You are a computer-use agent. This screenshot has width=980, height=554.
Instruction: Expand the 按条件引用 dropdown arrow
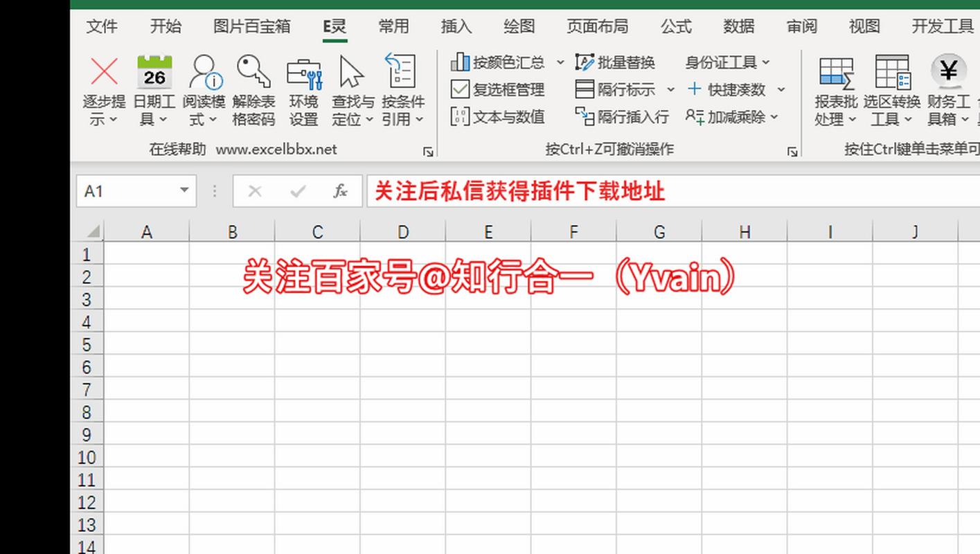(419, 120)
